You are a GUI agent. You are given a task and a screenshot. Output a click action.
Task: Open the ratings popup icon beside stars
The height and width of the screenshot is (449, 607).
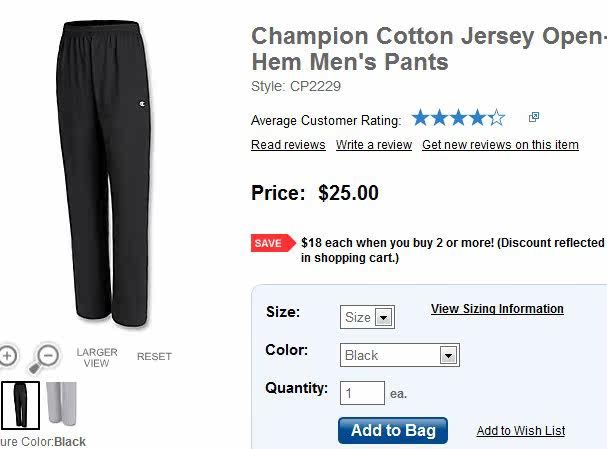pos(534,118)
